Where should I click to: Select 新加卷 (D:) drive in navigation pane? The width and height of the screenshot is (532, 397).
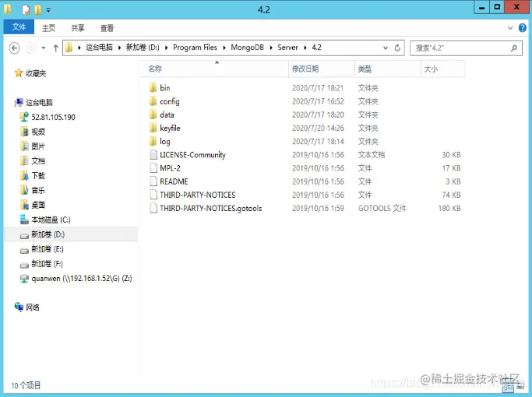[48, 234]
